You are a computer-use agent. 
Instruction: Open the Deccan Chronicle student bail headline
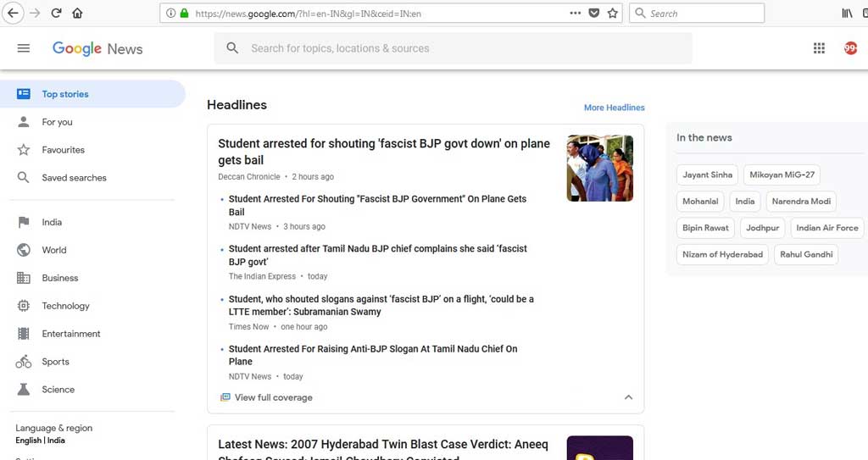click(x=384, y=152)
